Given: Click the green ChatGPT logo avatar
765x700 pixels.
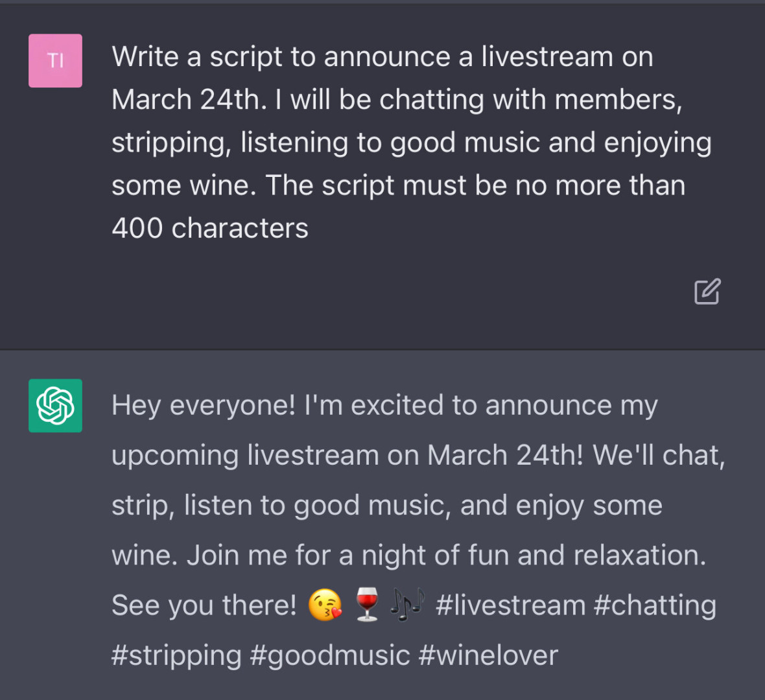Looking at the screenshot, I should click(x=55, y=406).
